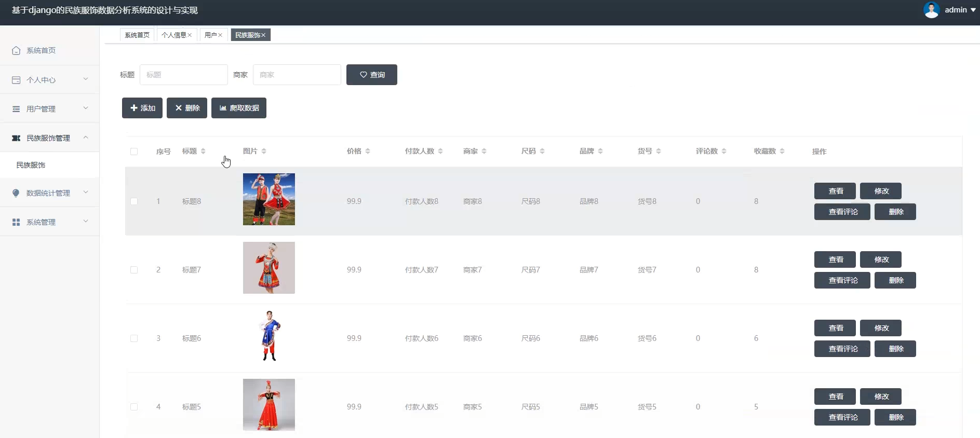Close the 用户 tab with its X
The image size is (980, 438).
(x=220, y=35)
